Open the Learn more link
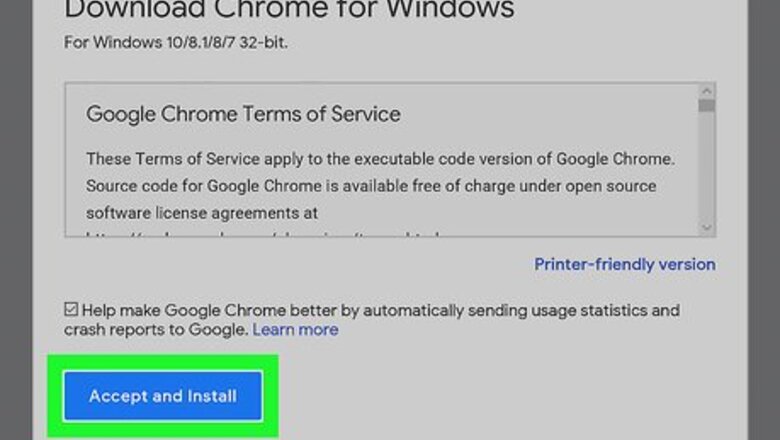The image size is (780, 440). (295, 329)
